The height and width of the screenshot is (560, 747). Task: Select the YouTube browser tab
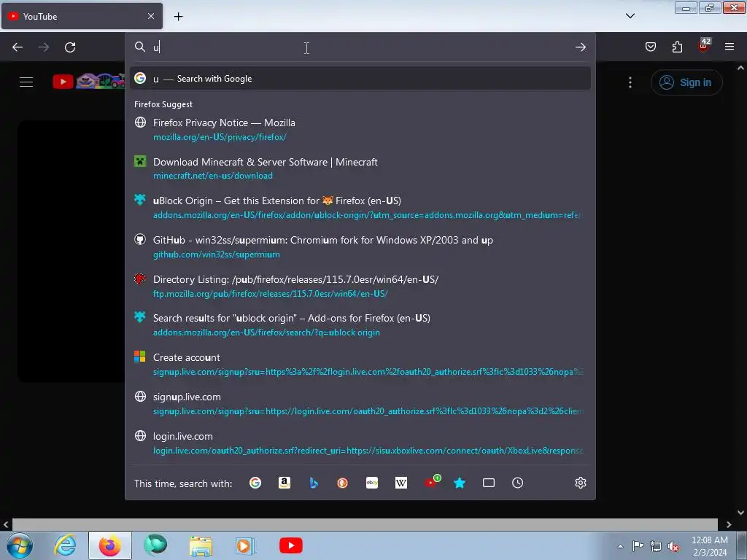click(x=82, y=16)
